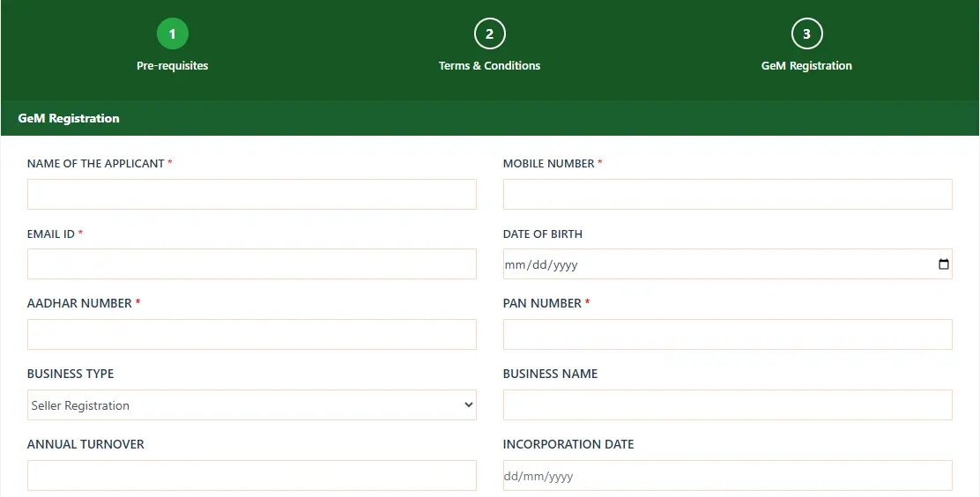
Task: Select the Pre-requisites step label
Action: (x=173, y=65)
